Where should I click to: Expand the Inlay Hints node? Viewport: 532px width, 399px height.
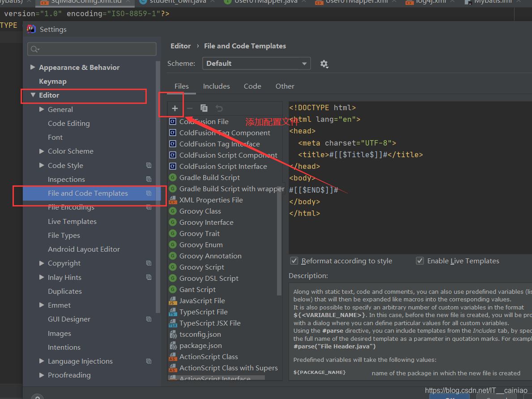pos(42,278)
